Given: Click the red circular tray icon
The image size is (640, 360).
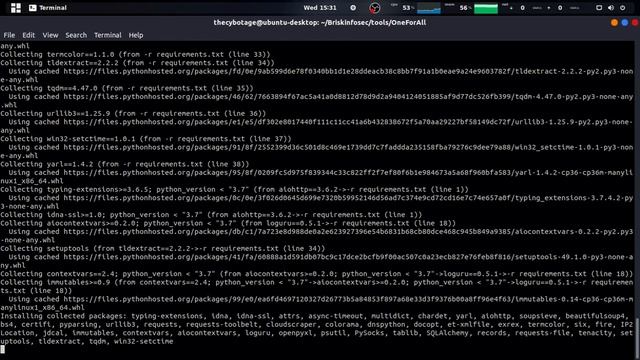Looking at the screenshot, I should pyautogui.click(x=374, y=8).
